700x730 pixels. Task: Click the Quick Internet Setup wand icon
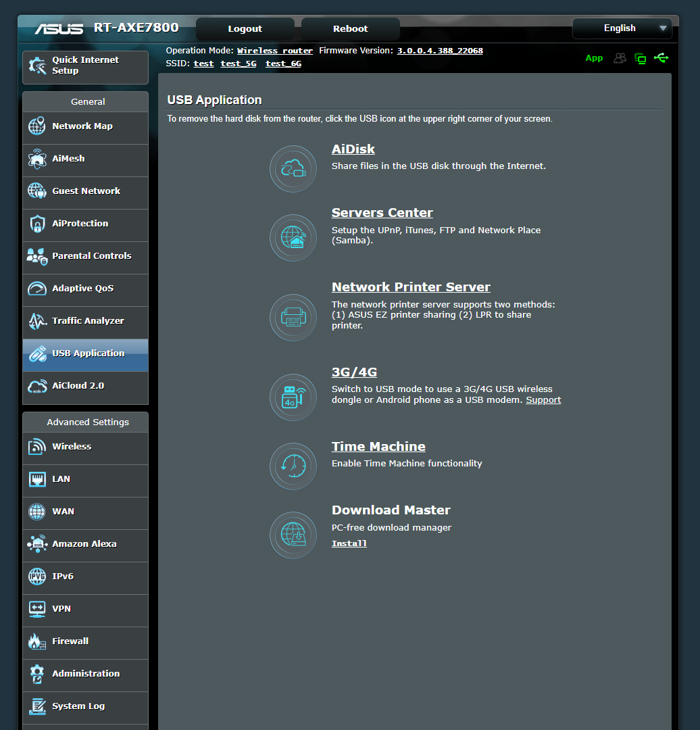[37, 65]
